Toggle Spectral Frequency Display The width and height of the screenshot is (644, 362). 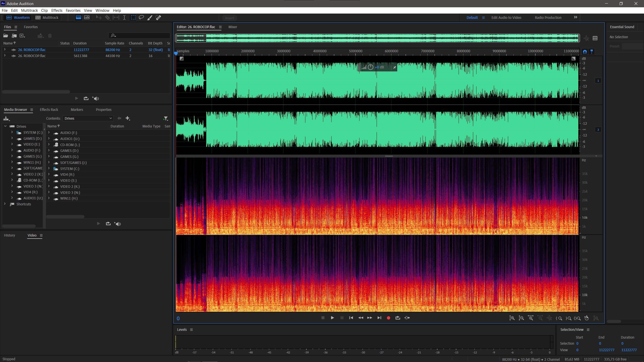[78, 18]
